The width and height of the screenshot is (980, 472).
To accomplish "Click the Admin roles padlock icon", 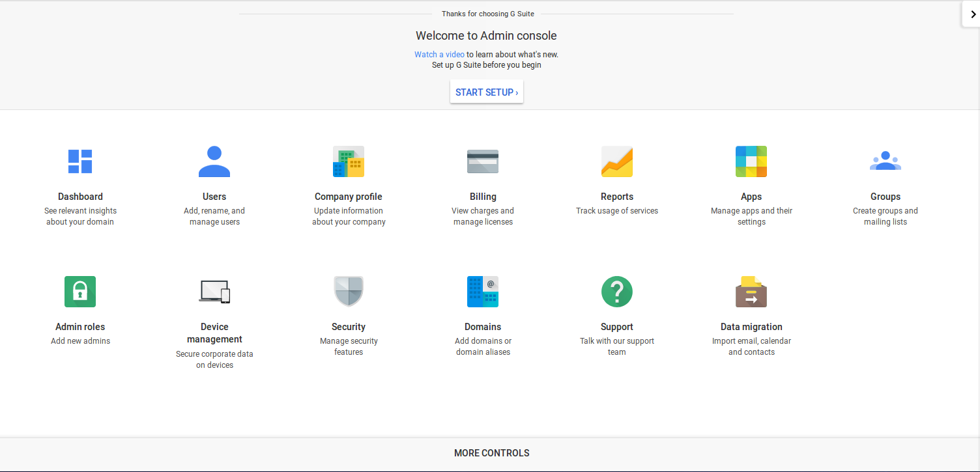I will click(80, 292).
